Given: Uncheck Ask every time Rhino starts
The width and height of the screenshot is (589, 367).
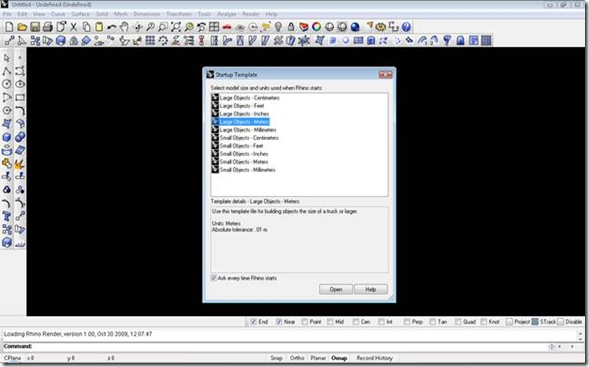Looking at the screenshot, I should pos(214,278).
